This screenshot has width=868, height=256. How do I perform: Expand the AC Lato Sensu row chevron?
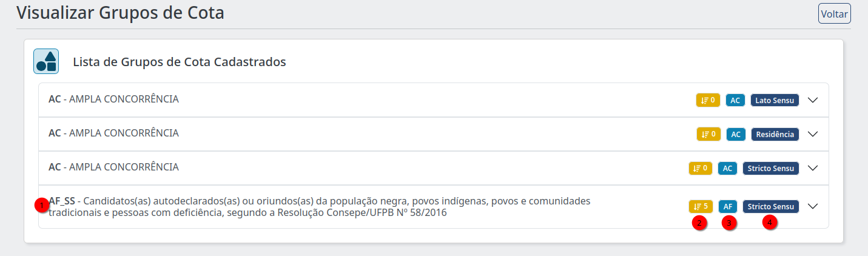pos(813,100)
